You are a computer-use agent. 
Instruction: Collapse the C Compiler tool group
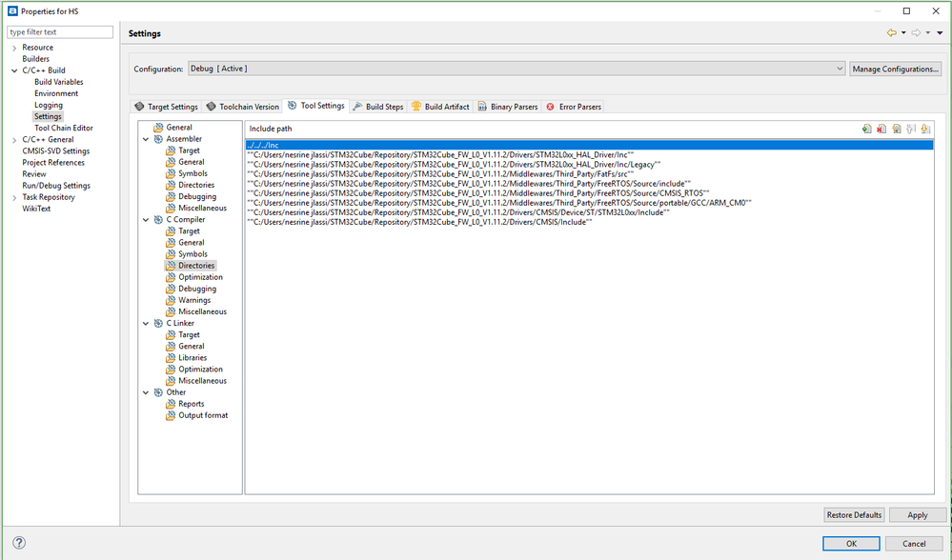146,220
